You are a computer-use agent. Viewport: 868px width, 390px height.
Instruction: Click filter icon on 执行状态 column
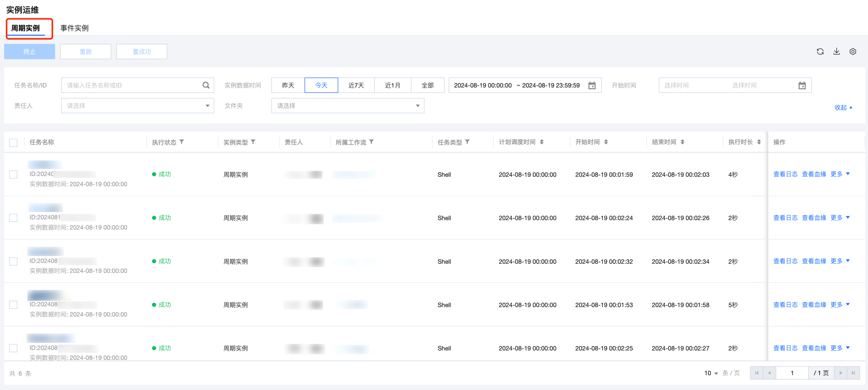pos(181,142)
